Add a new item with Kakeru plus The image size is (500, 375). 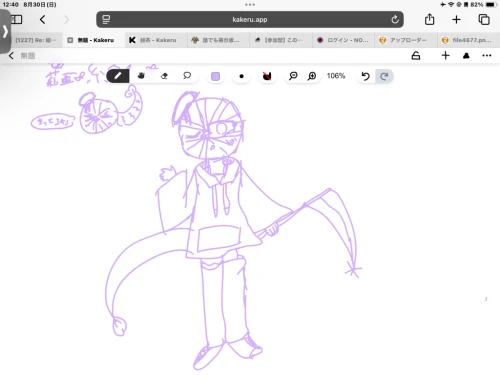coord(445,55)
